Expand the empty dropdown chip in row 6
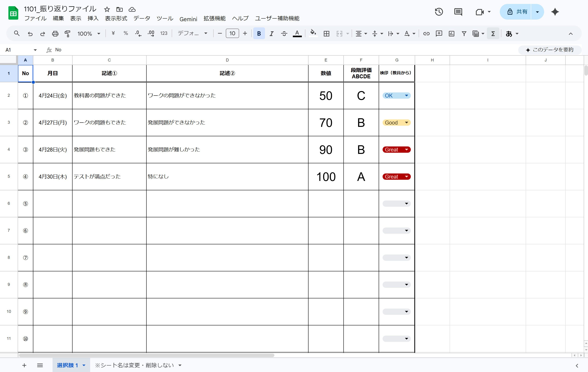The height and width of the screenshot is (372, 588). click(x=397, y=204)
